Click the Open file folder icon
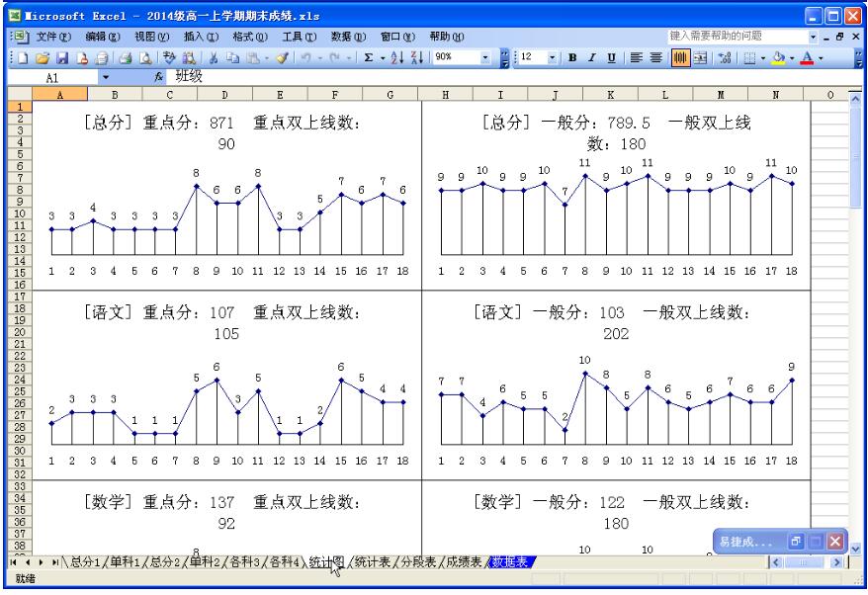 click(43, 57)
